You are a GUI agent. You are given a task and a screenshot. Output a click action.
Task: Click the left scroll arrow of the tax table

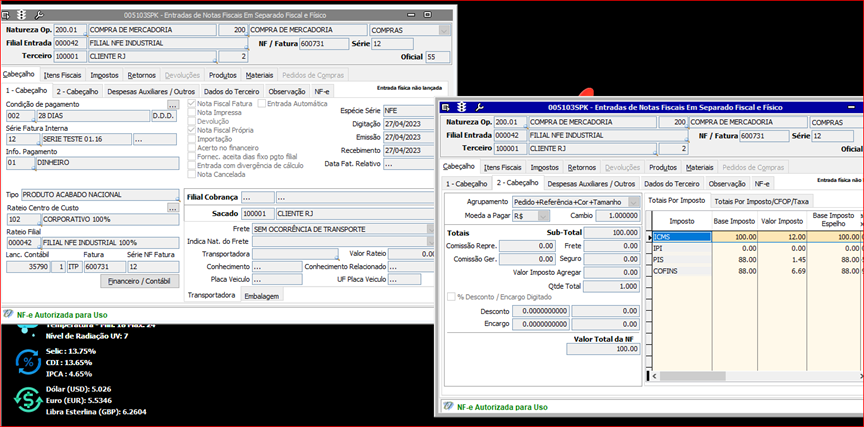coord(654,376)
